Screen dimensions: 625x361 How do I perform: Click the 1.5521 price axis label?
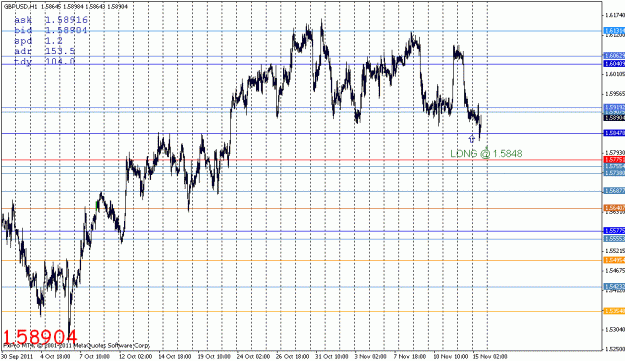point(615,251)
